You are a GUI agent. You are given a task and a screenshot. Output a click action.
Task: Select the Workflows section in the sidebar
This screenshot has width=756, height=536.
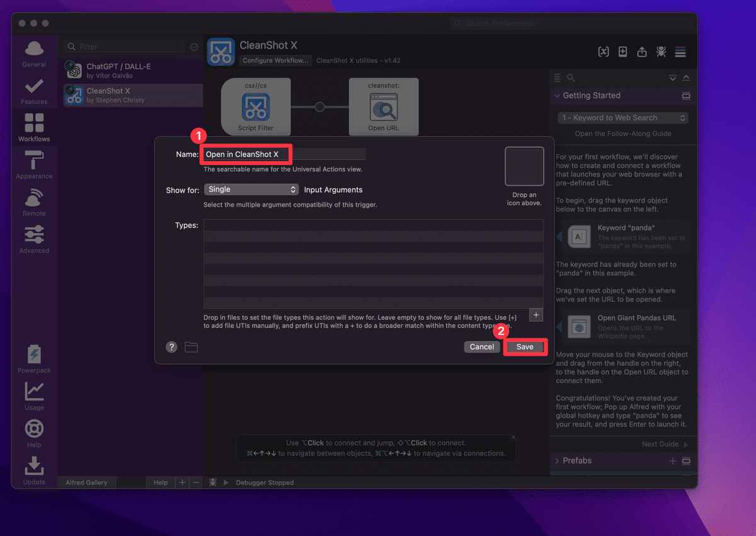pos(34,127)
